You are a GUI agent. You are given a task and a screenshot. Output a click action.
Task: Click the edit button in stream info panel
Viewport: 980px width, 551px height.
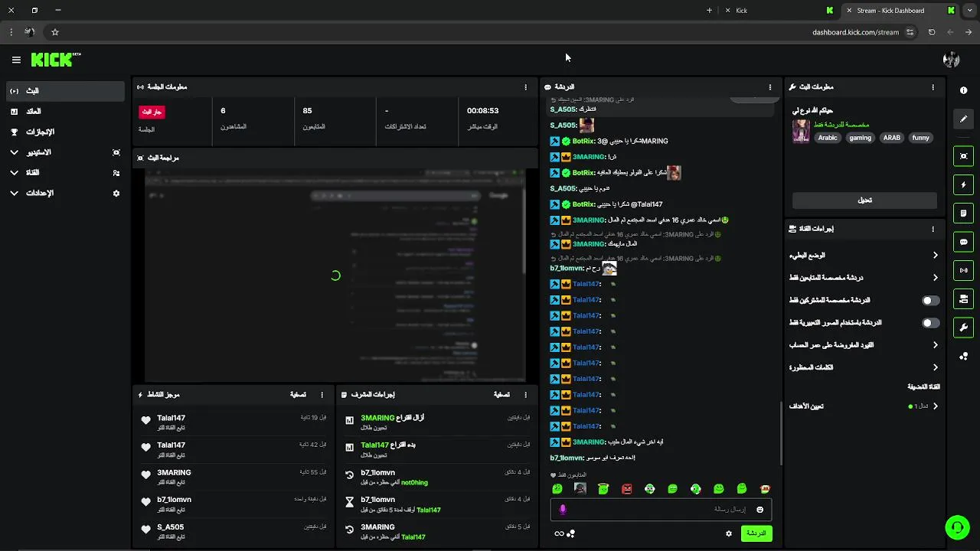tap(864, 201)
